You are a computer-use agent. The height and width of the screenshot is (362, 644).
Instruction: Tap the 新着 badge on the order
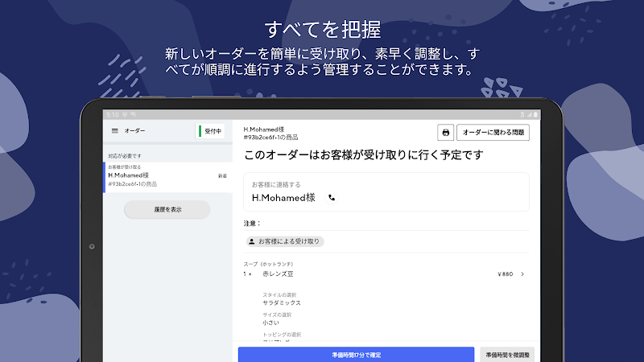222,175
